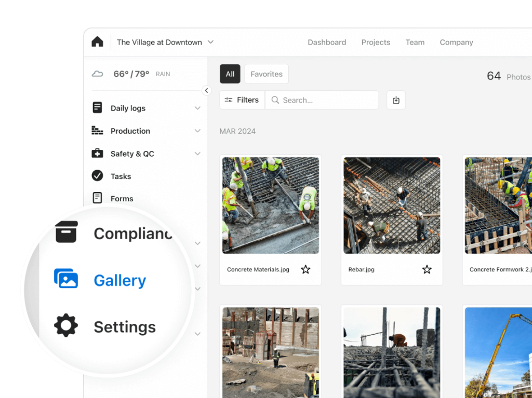The height and width of the screenshot is (398, 532).
Task: Open the Settings sidebar label
Action: click(125, 327)
